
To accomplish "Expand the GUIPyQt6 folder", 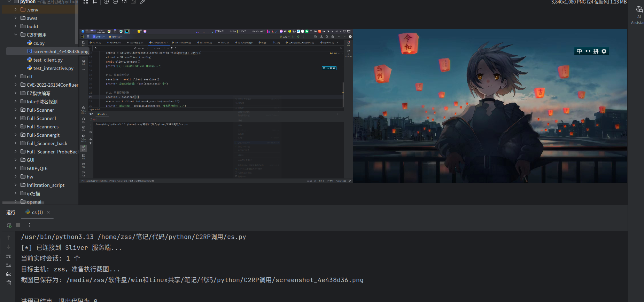I will coord(16,168).
